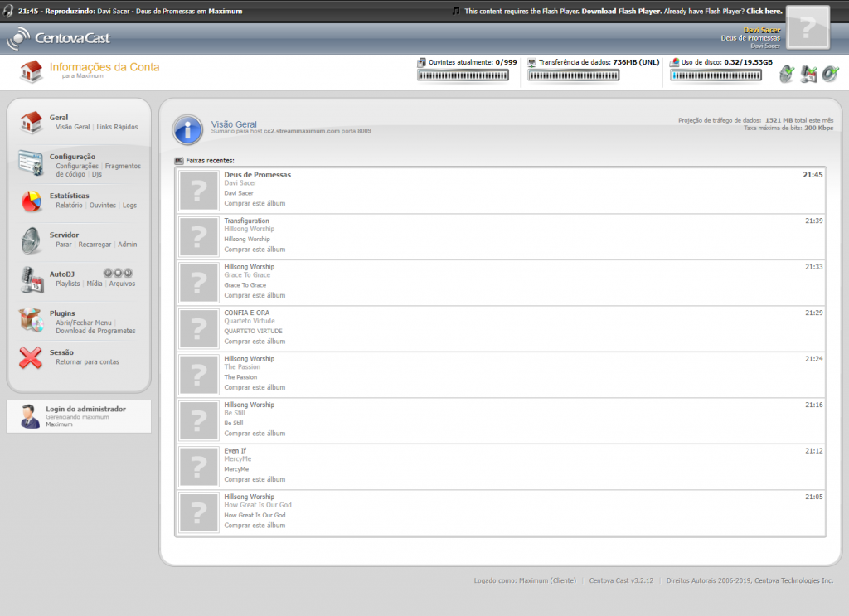Click the administrator avatar icon

[x=29, y=416]
